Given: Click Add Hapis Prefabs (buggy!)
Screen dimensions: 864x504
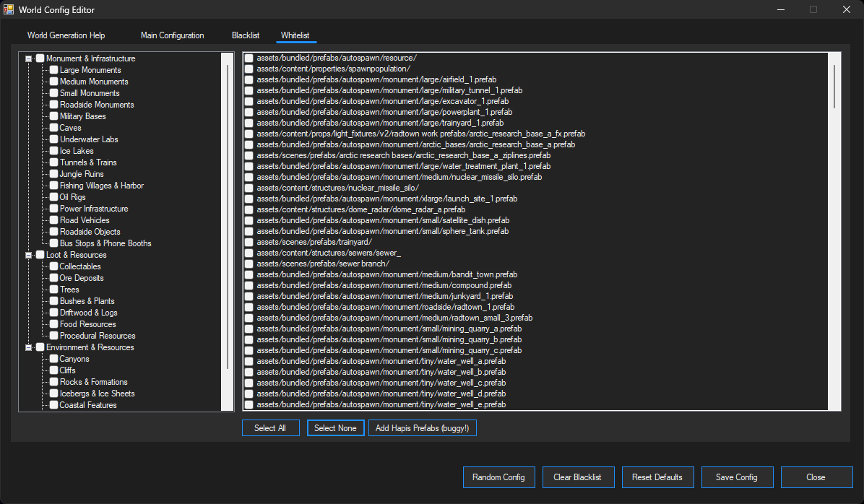Looking at the screenshot, I should coord(422,427).
